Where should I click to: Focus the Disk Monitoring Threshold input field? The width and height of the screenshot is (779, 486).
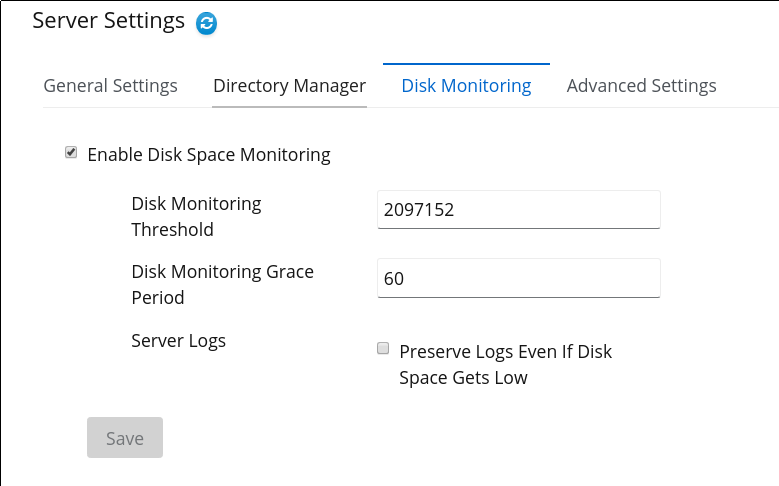coord(519,210)
